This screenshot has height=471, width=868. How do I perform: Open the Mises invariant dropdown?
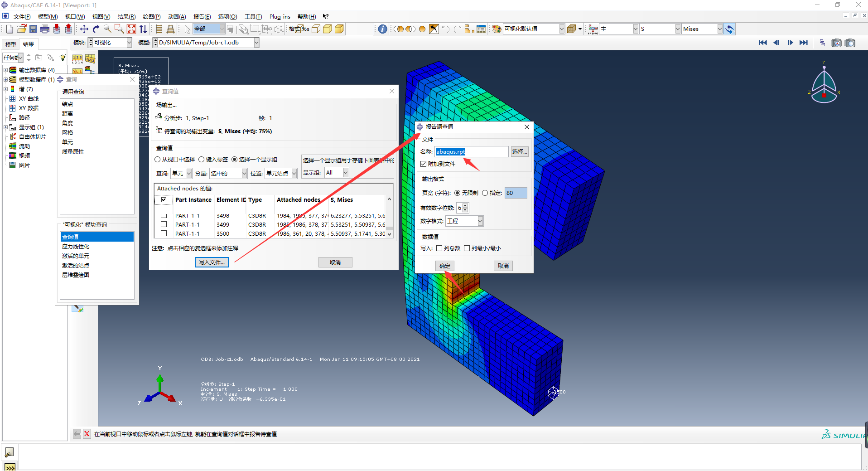719,29
